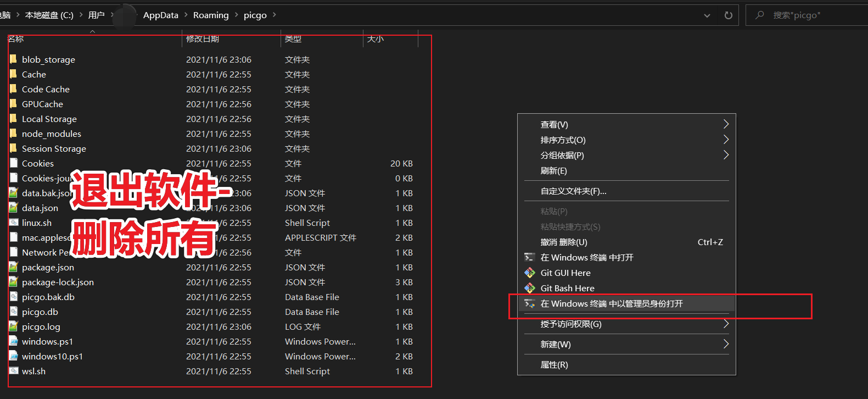
Task: Expand the 授予访问权限(G) submenu arrow
Action: coord(726,324)
